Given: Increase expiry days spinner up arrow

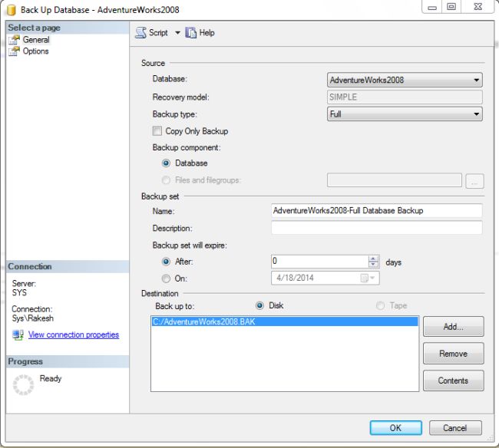Looking at the screenshot, I should click(x=373, y=259).
